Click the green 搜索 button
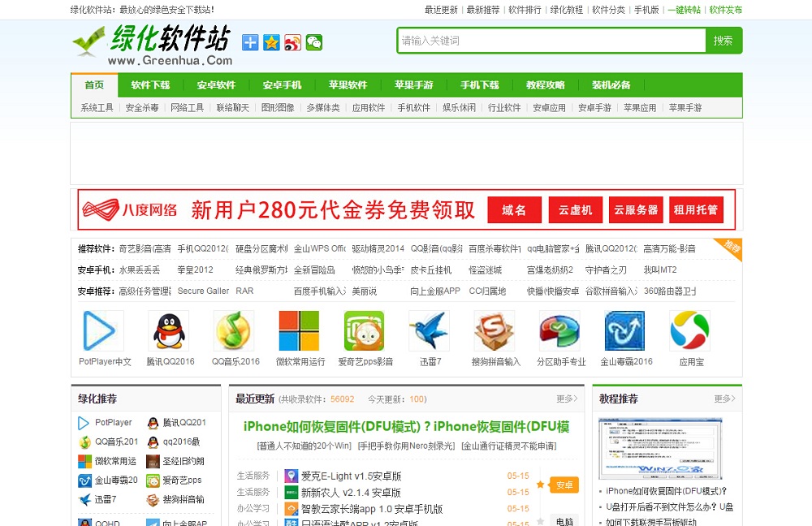 723,41
